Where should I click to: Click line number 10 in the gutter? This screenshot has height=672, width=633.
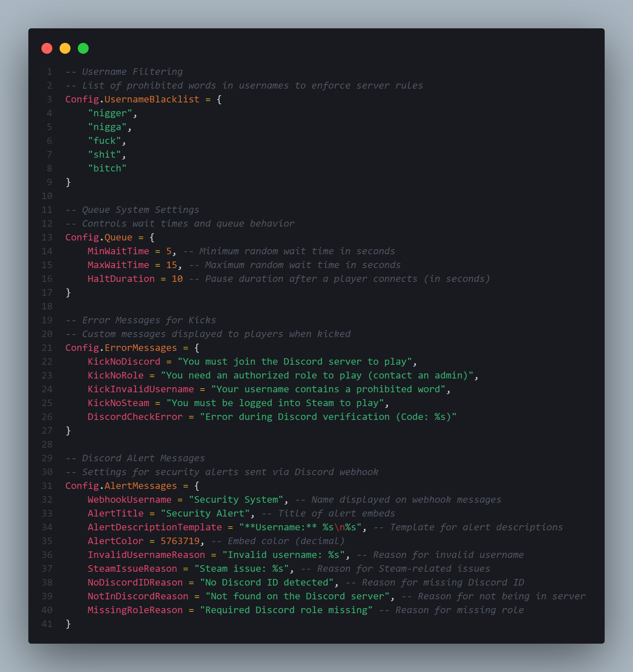pos(47,196)
